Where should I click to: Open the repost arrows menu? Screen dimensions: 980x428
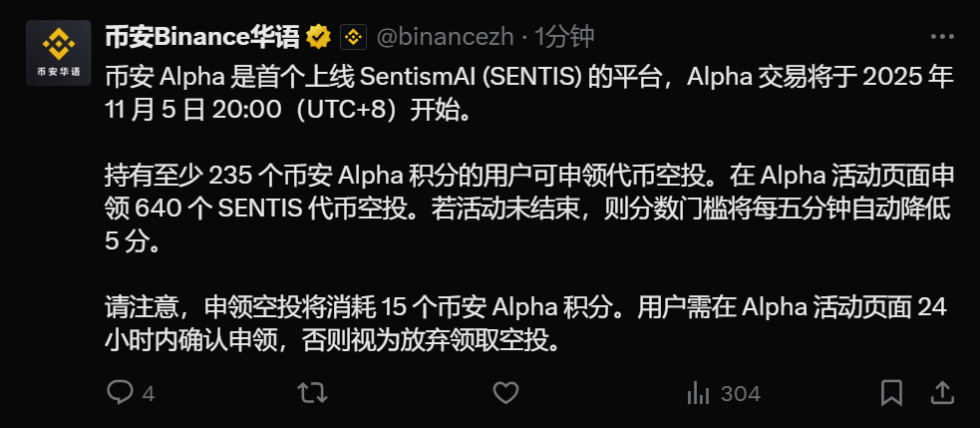(312, 393)
